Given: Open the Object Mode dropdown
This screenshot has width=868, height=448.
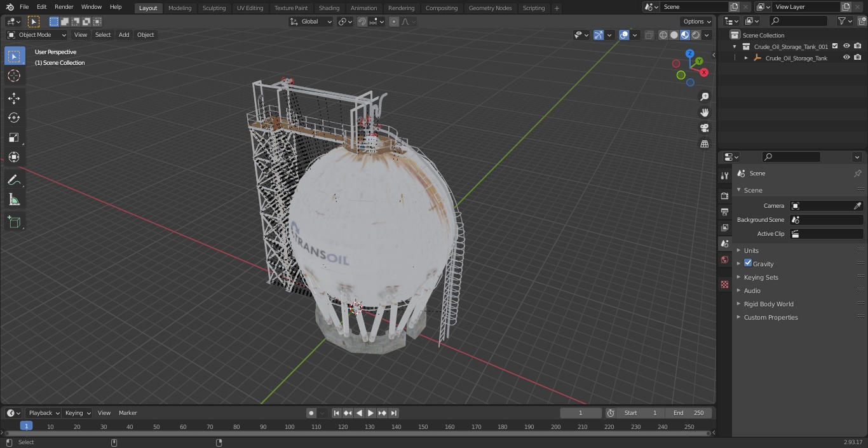Looking at the screenshot, I should 37,35.
